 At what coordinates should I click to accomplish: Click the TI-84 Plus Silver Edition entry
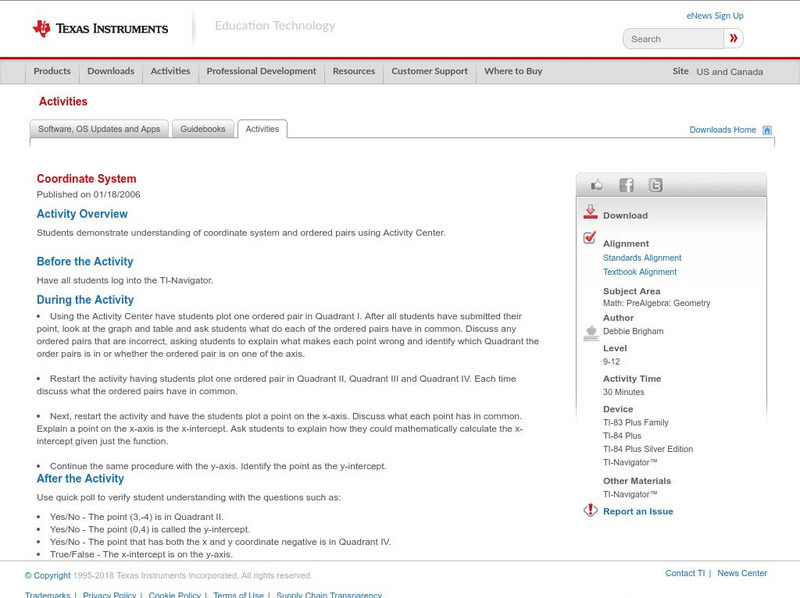648,449
